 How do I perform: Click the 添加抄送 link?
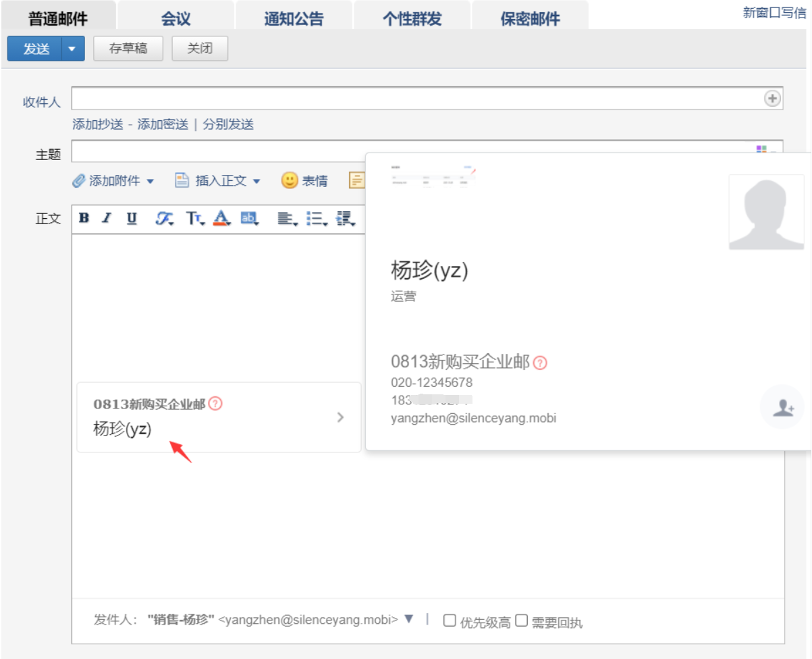tap(98, 124)
